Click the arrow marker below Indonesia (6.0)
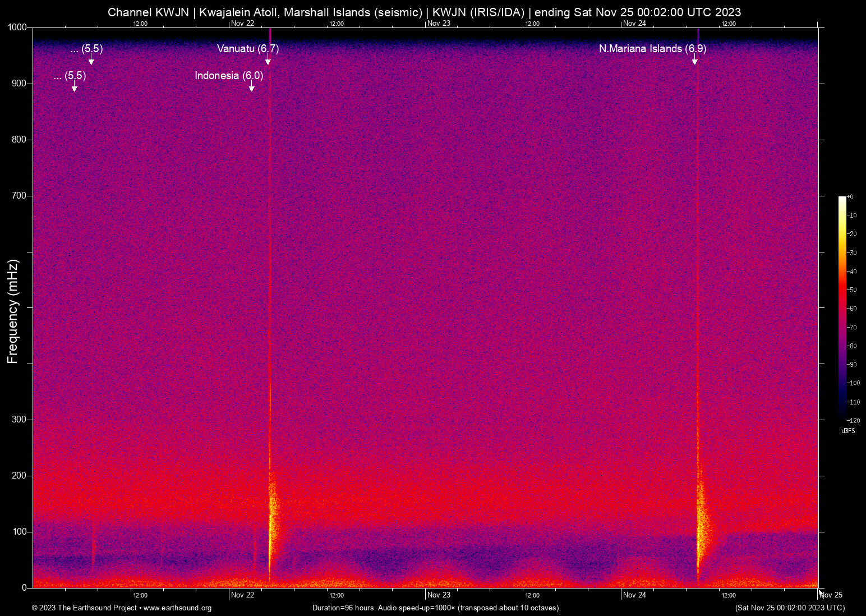 click(x=252, y=88)
